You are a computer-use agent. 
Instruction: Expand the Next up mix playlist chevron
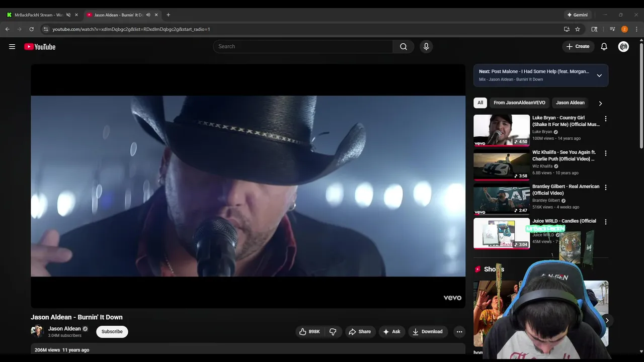[x=599, y=75]
